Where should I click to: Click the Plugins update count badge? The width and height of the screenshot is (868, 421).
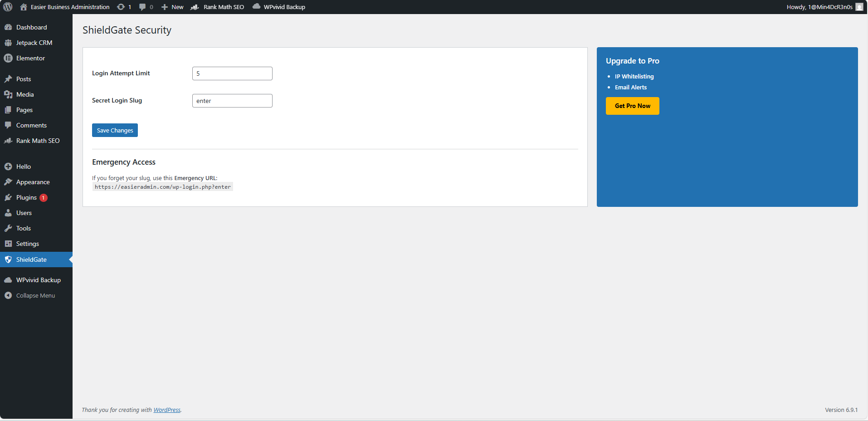(44, 198)
